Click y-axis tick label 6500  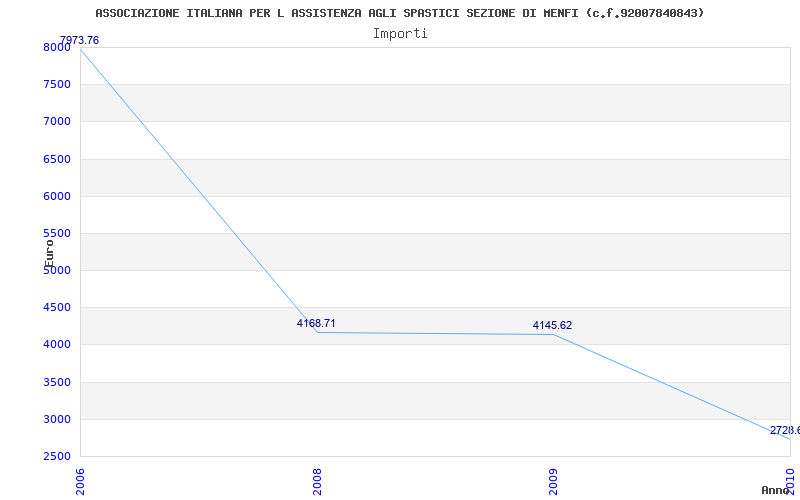pyautogui.click(x=56, y=159)
